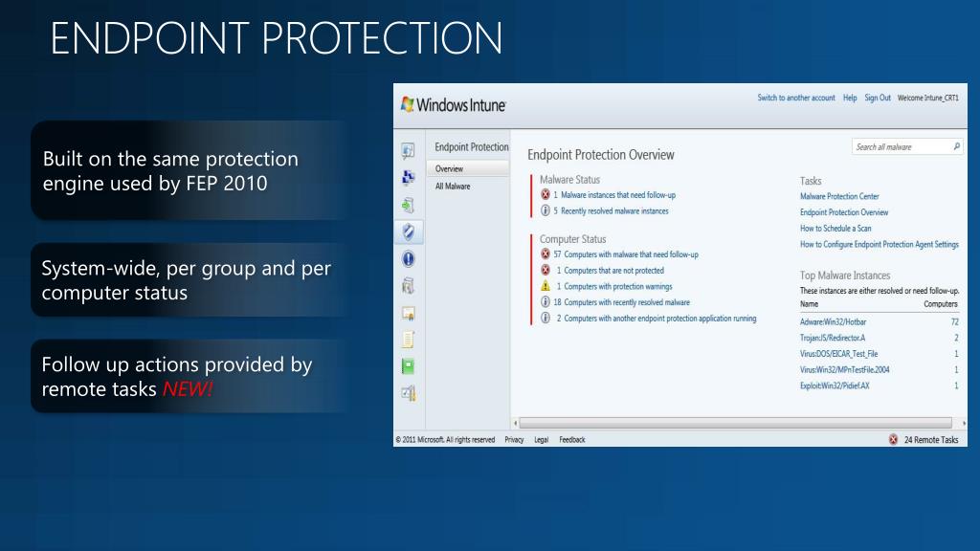Open How to Schedule a Scan link
Screen dimensions: 980x551
tap(835, 229)
